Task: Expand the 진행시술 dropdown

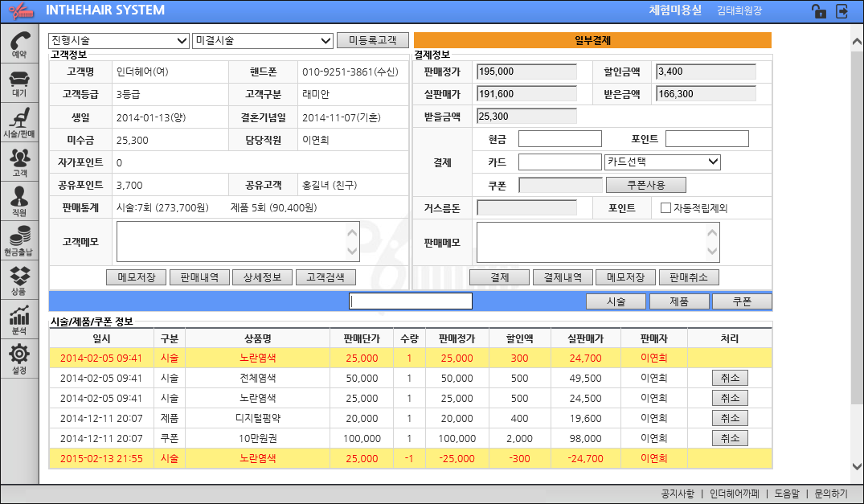Action: click(119, 40)
